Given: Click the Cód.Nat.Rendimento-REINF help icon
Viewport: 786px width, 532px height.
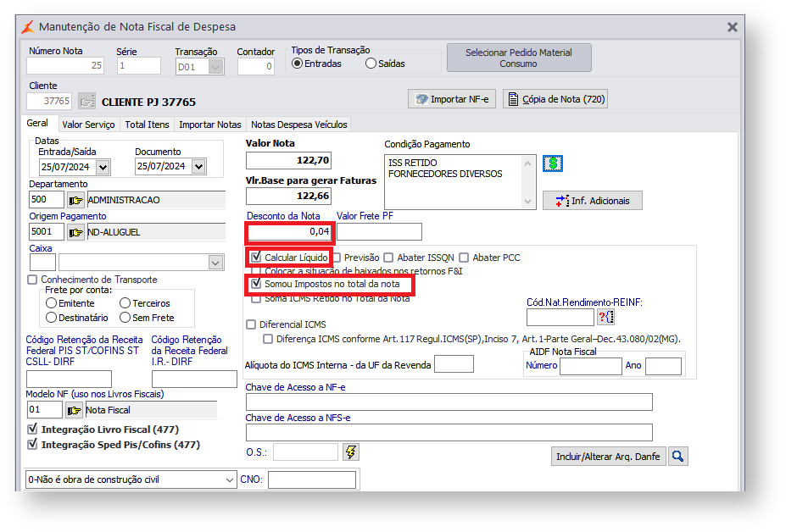Looking at the screenshot, I should [605, 317].
